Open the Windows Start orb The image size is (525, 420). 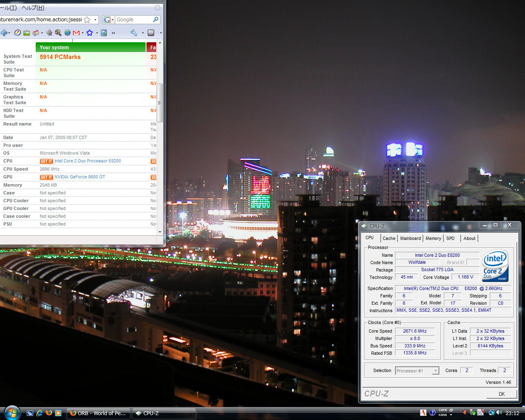12,413
